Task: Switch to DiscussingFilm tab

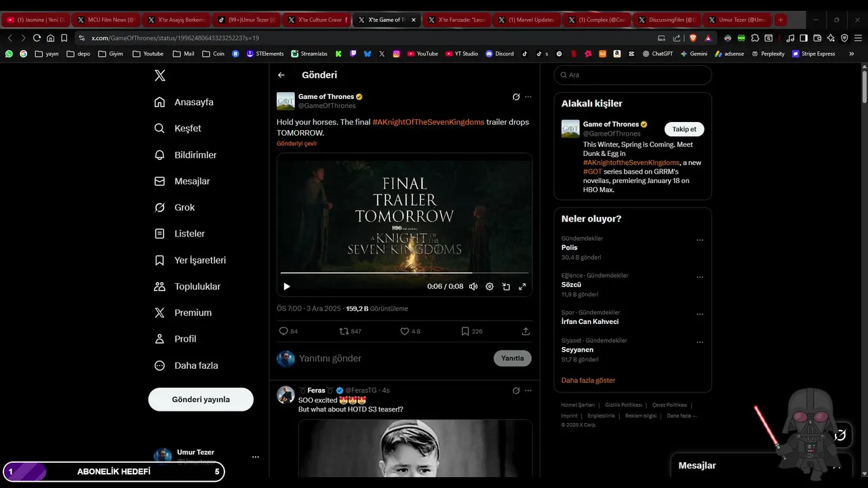Action: click(667, 20)
